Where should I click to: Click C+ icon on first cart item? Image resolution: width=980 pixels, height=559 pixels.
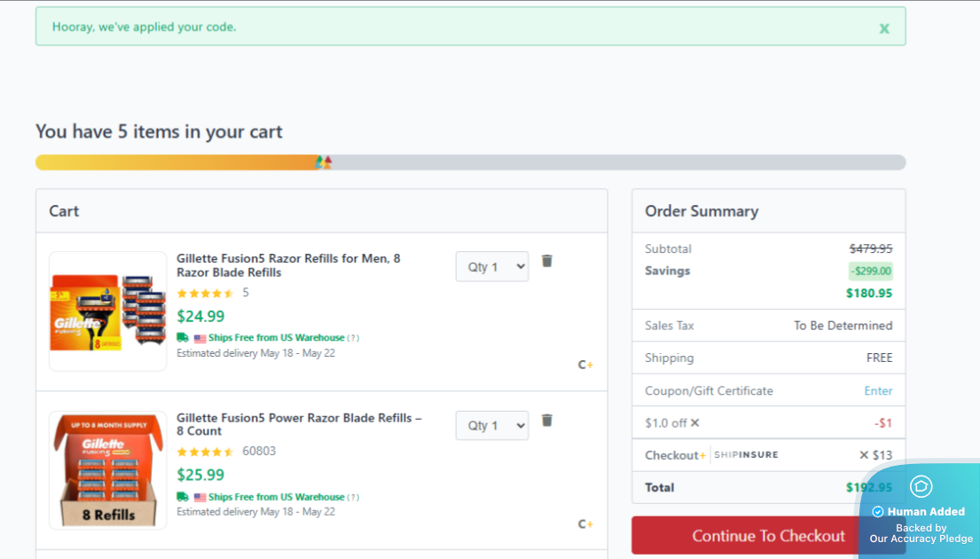585,365
